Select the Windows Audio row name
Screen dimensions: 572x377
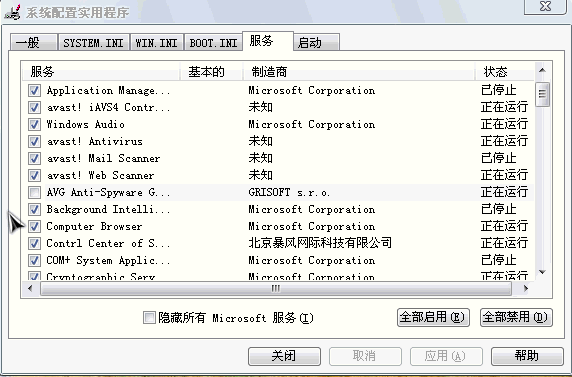pos(86,124)
